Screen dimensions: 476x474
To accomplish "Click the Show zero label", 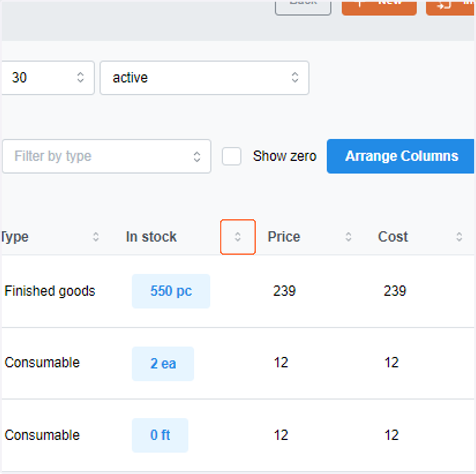I will (285, 156).
